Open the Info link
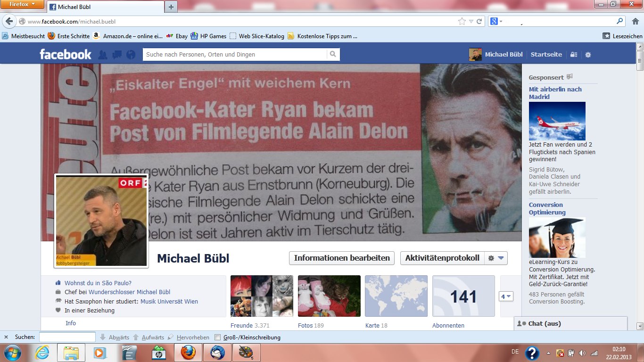Viewport: 644px width, 362px height. tap(71, 323)
